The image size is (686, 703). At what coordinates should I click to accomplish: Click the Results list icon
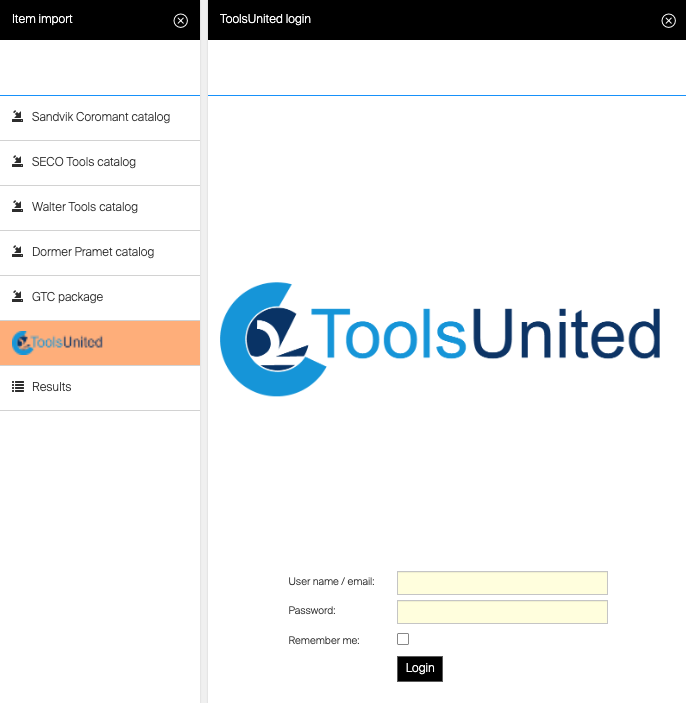[17, 387]
